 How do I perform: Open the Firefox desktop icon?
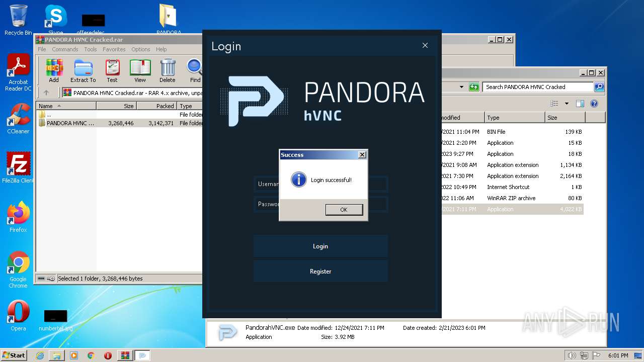click(18, 217)
